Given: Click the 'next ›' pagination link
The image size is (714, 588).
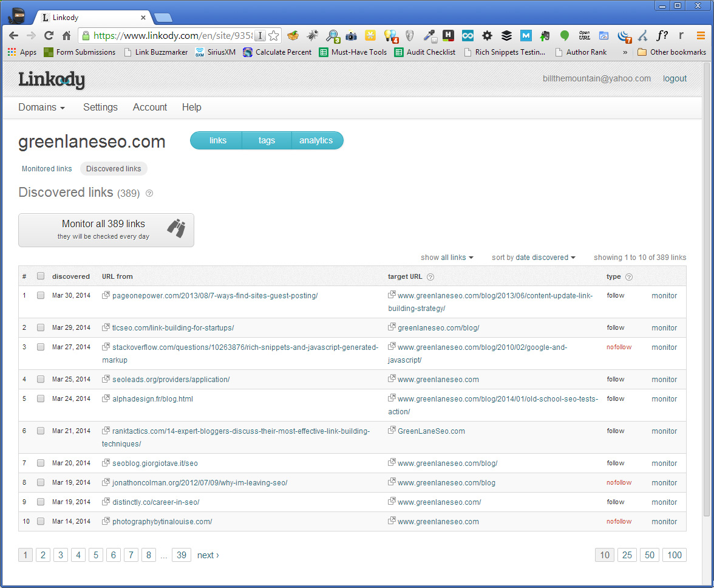Looking at the screenshot, I should [x=208, y=555].
